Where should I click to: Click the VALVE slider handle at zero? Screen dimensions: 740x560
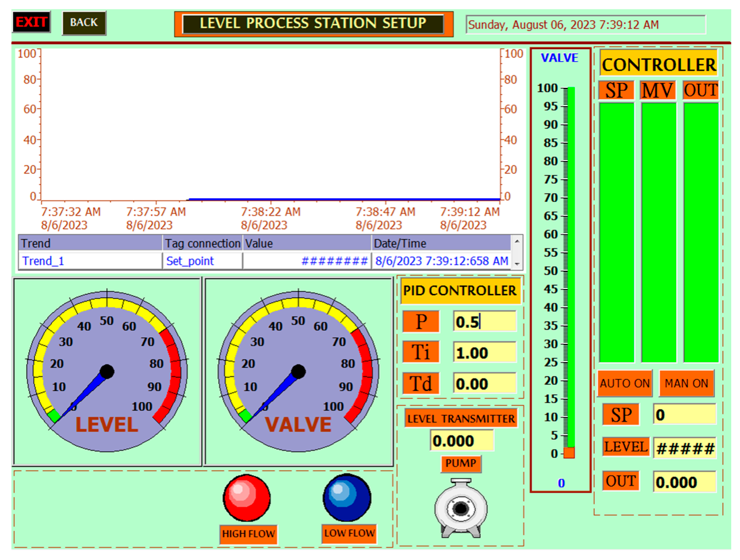[569, 453]
